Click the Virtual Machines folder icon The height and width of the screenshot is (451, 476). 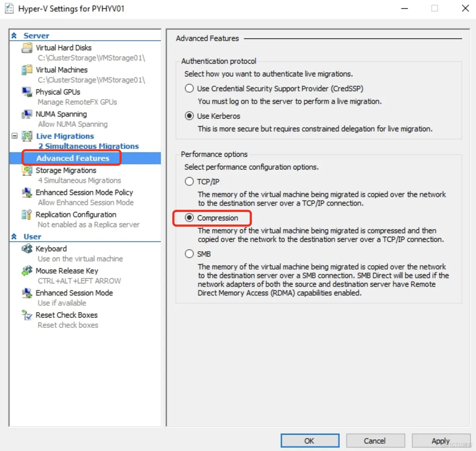coord(27,70)
